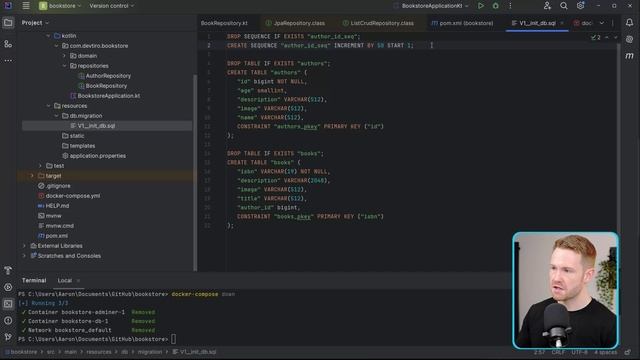Open the Git tool window icon
The width and height of the screenshot is (640, 360).
click(x=8, y=337)
